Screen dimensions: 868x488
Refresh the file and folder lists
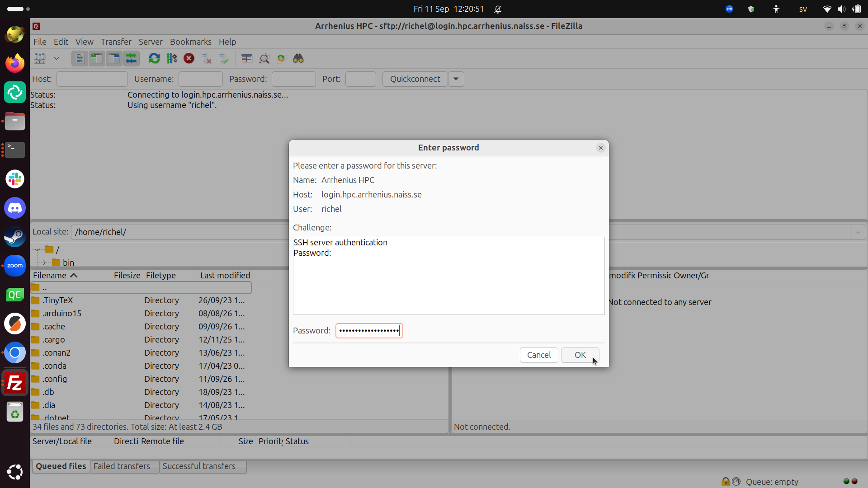[x=155, y=59]
